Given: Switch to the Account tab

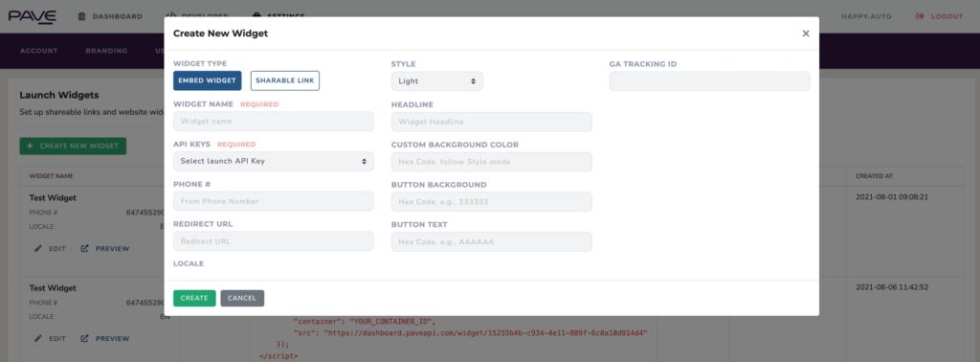Looking at the screenshot, I should pyautogui.click(x=38, y=51).
